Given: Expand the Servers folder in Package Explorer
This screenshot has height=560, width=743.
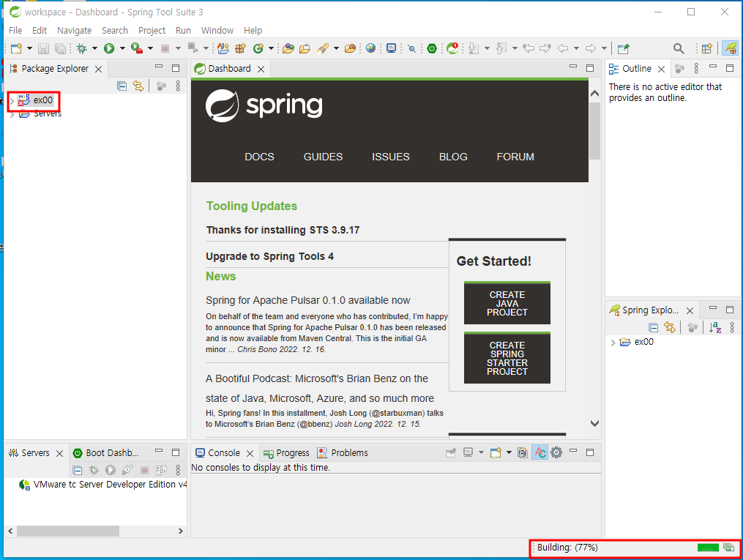Looking at the screenshot, I should click(12, 113).
